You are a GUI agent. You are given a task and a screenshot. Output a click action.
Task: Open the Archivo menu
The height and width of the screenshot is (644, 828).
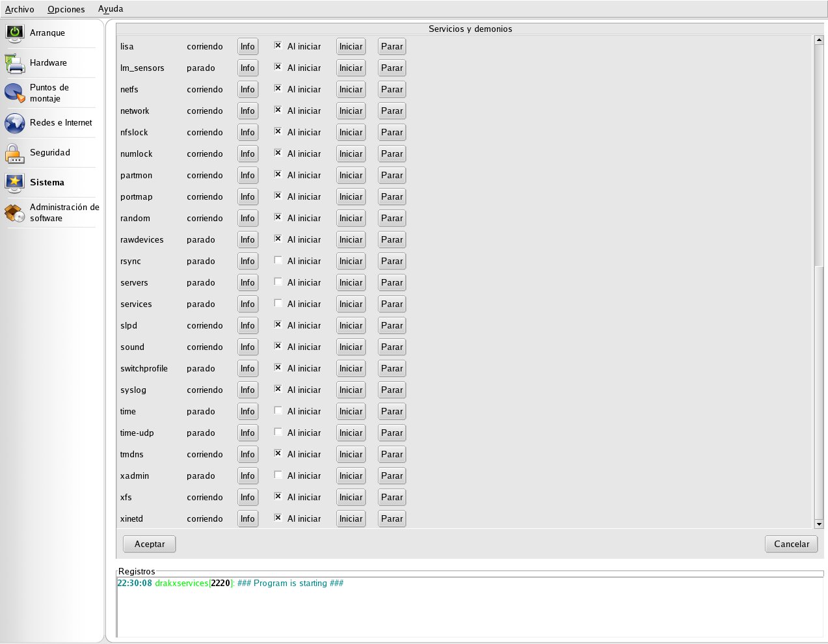pos(20,9)
